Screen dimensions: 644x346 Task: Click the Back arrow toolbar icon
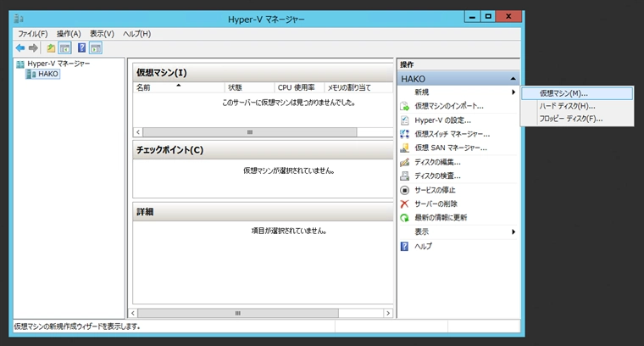tap(20, 48)
